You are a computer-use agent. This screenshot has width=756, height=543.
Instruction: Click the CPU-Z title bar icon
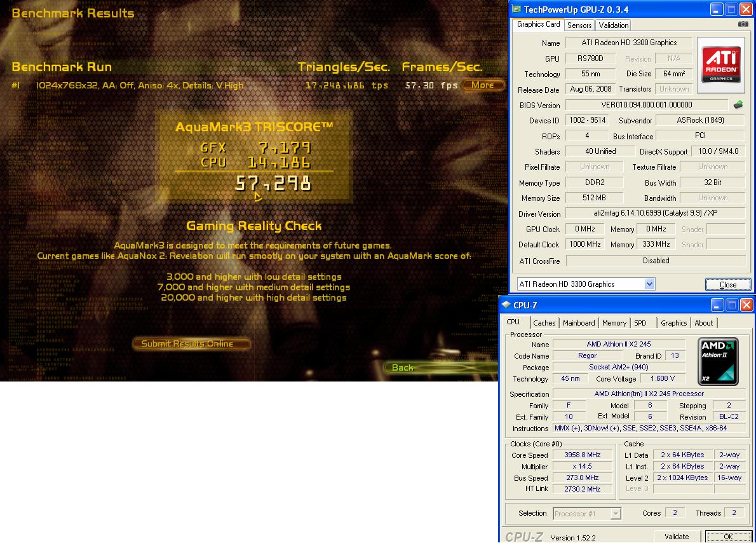coord(506,305)
